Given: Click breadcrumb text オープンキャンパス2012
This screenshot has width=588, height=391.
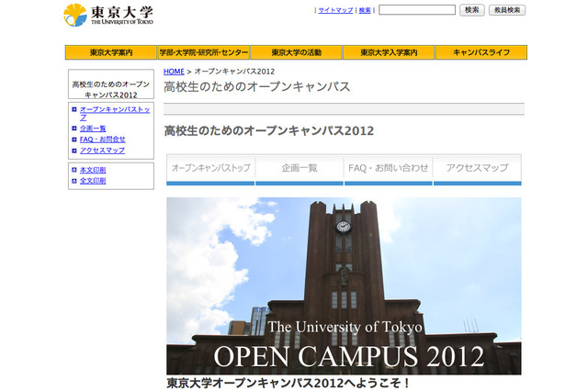Looking at the screenshot, I should click(x=234, y=72).
